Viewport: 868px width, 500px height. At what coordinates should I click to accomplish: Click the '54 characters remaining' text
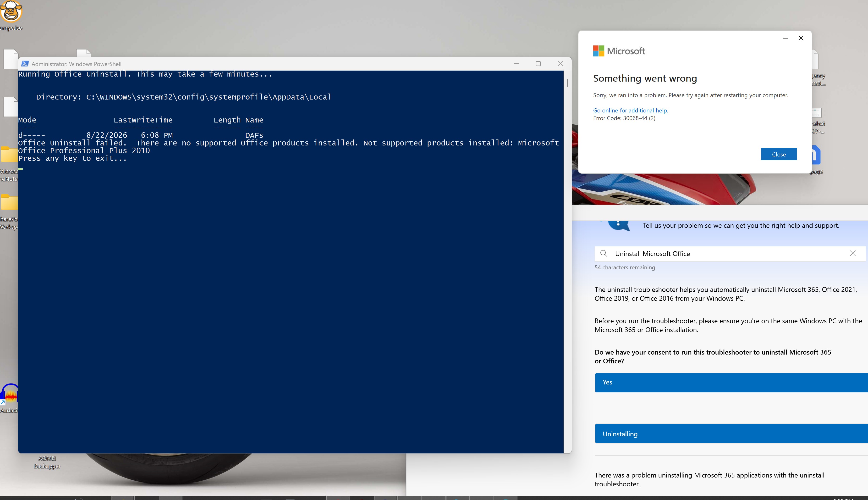(625, 267)
